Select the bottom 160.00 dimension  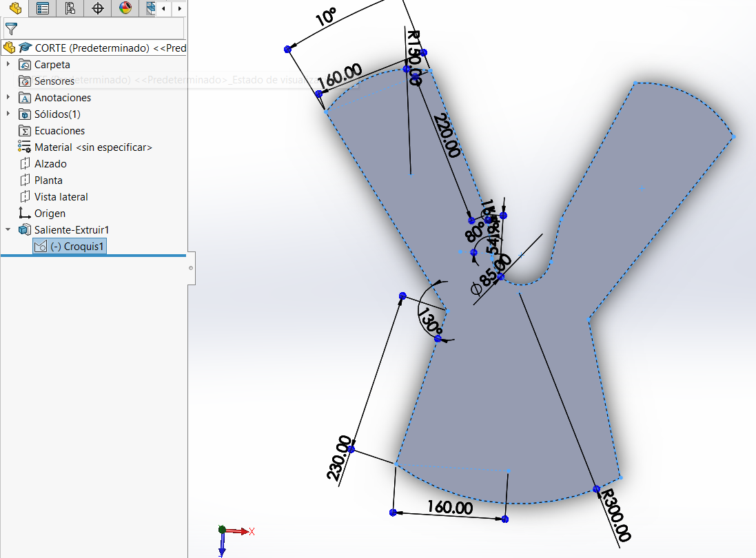coord(450,507)
